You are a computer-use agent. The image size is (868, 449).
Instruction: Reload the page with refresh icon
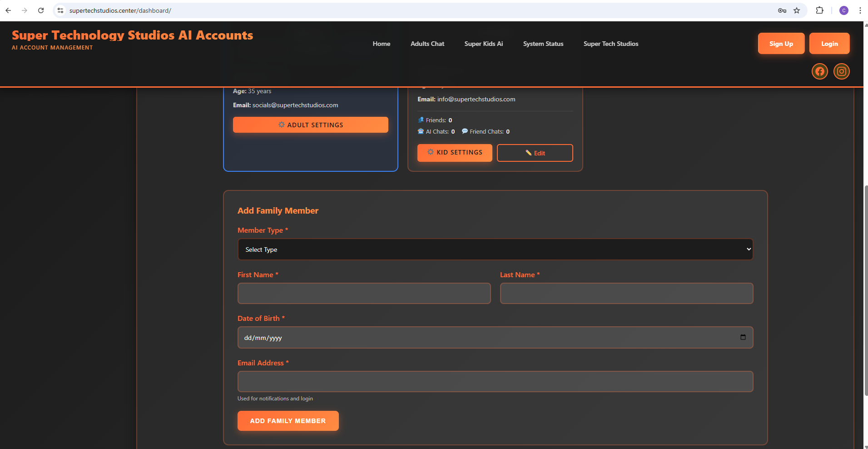click(x=41, y=10)
